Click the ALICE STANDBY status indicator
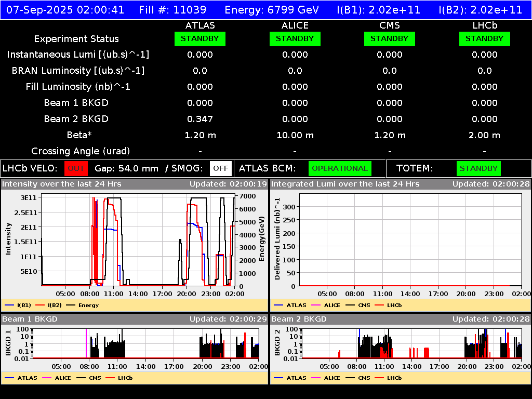532x399 pixels. click(x=295, y=38)
